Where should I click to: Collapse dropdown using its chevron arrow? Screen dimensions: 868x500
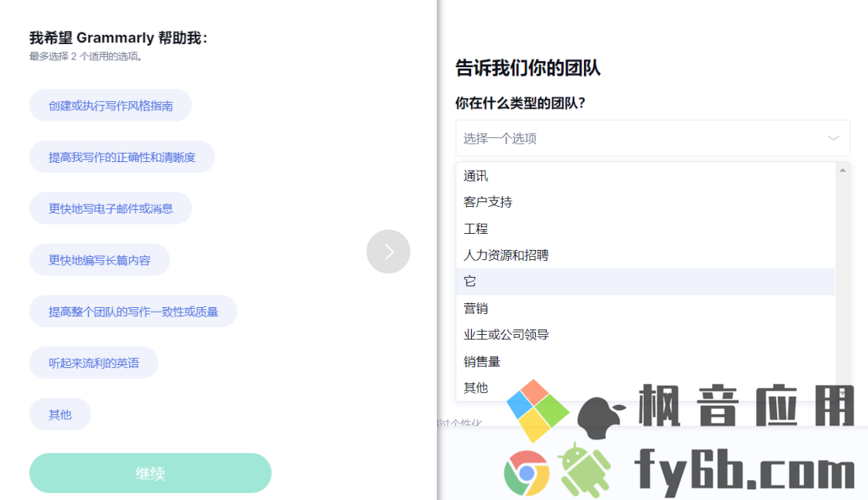(833, 138)
